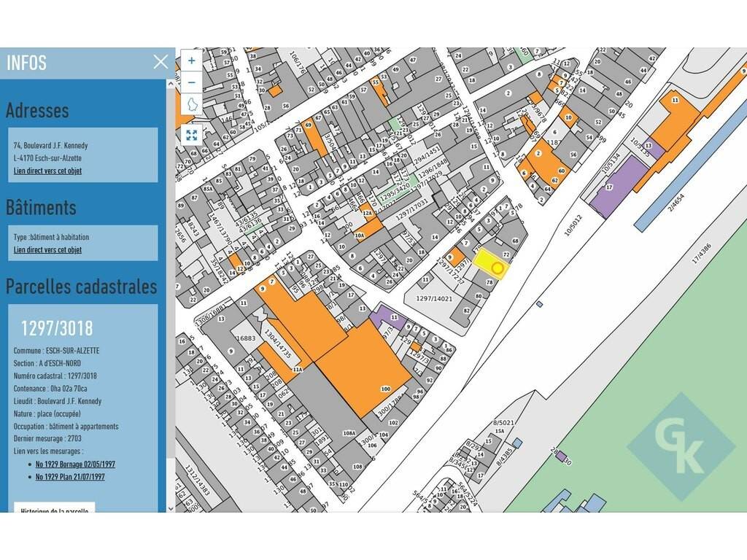Close the INFOS panel
The height and width of the screenshot is (560, 747).
pos(160,62)
